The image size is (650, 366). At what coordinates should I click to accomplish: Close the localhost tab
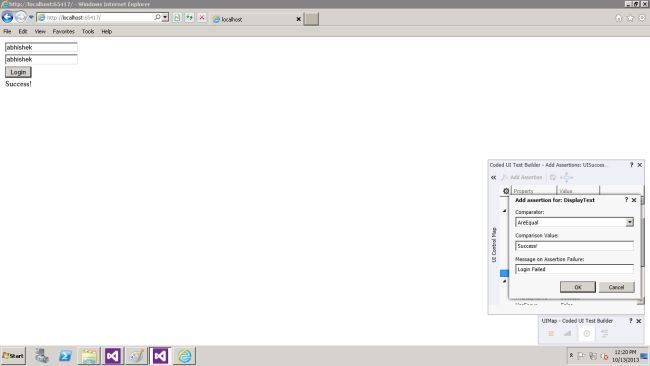click(x=298, y=19)
